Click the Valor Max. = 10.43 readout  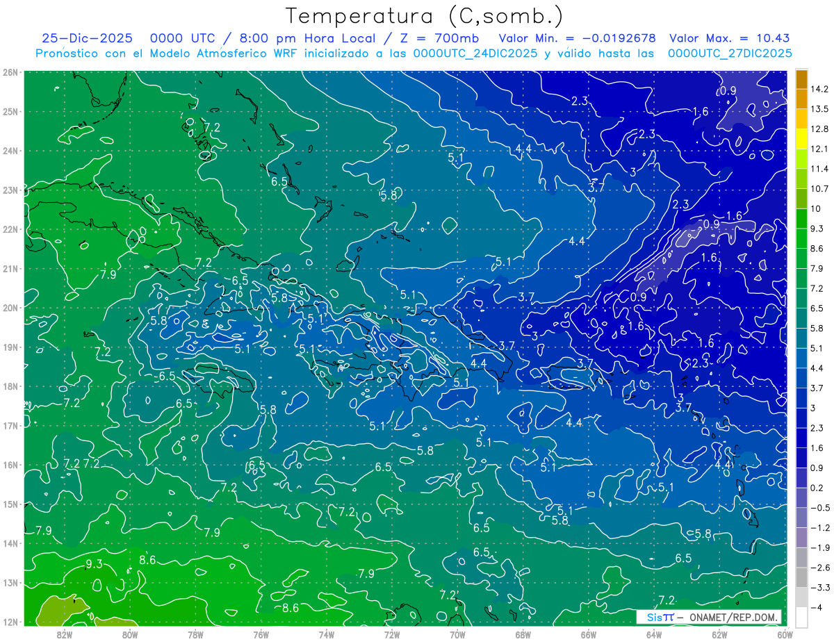pos(730,38)
